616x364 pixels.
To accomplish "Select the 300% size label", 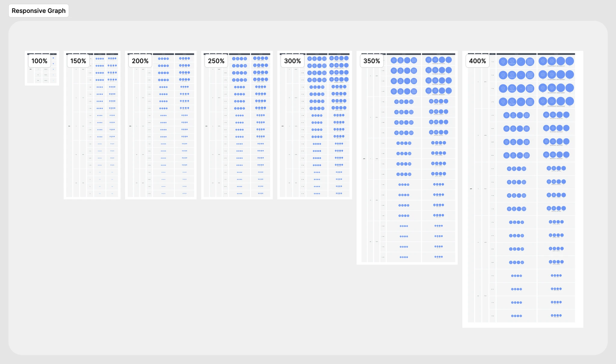I will coord(292,61).
